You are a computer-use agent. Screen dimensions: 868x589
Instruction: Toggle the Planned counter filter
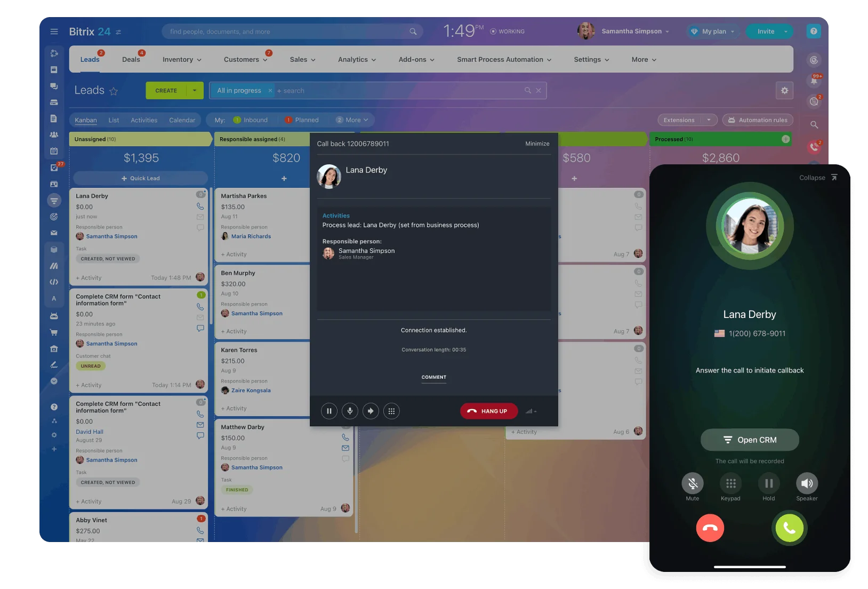pos(302,120)
